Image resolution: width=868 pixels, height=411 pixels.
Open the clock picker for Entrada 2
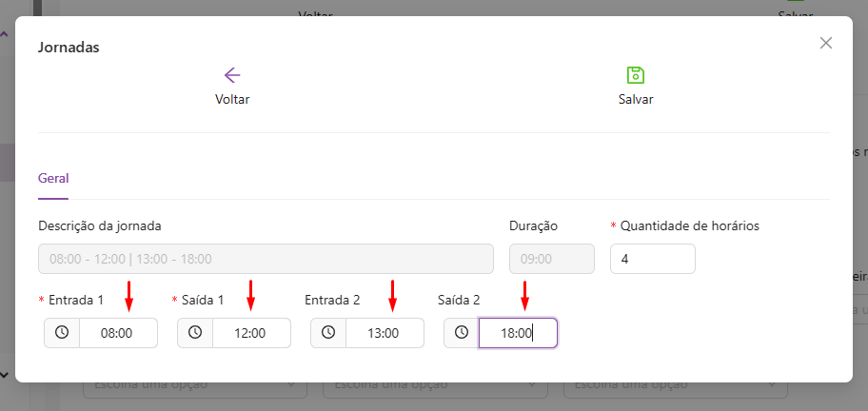328,333
